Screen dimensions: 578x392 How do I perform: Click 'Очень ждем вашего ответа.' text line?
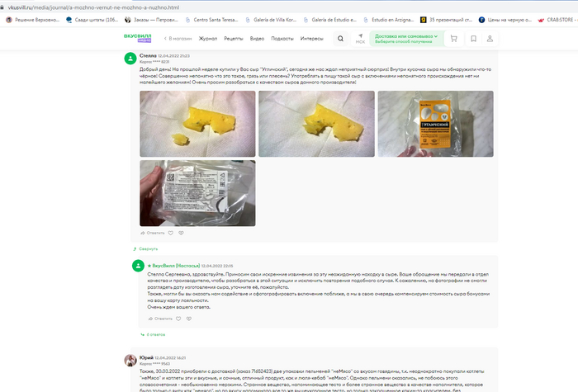[179, 307]
